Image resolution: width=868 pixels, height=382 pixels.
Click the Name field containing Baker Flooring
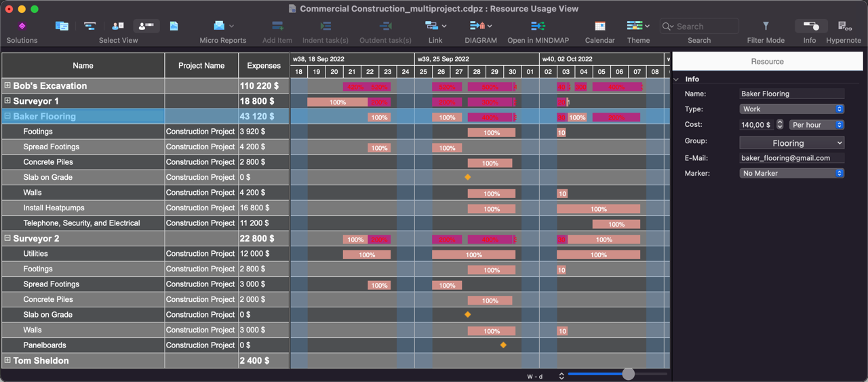coord(792,94)
